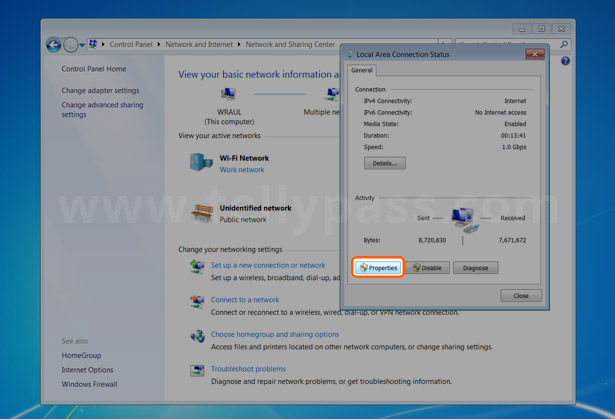This screenshot has width=615, height=419.
Task: Click the sent bytes value 8,720,830
Action: [x=432, y=240]
